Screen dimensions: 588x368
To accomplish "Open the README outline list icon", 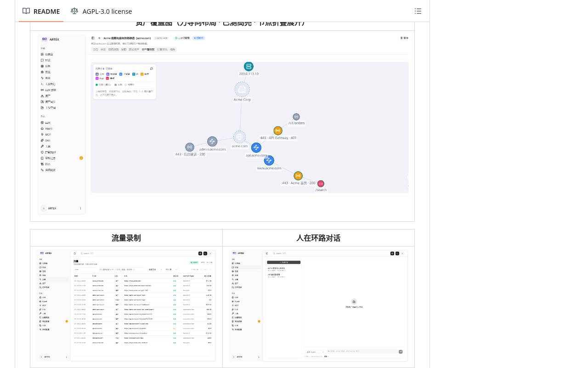I will pos(418,11).
